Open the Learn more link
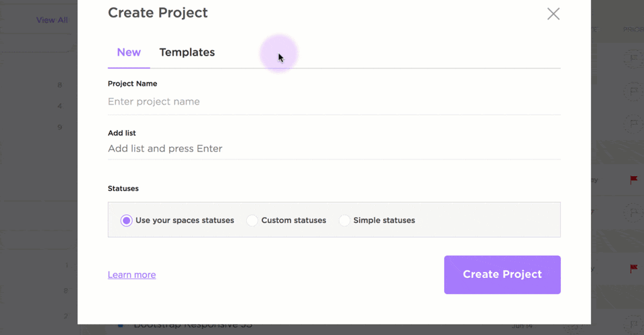The height and width of the screenshot is (335, 644). point(131,275)
